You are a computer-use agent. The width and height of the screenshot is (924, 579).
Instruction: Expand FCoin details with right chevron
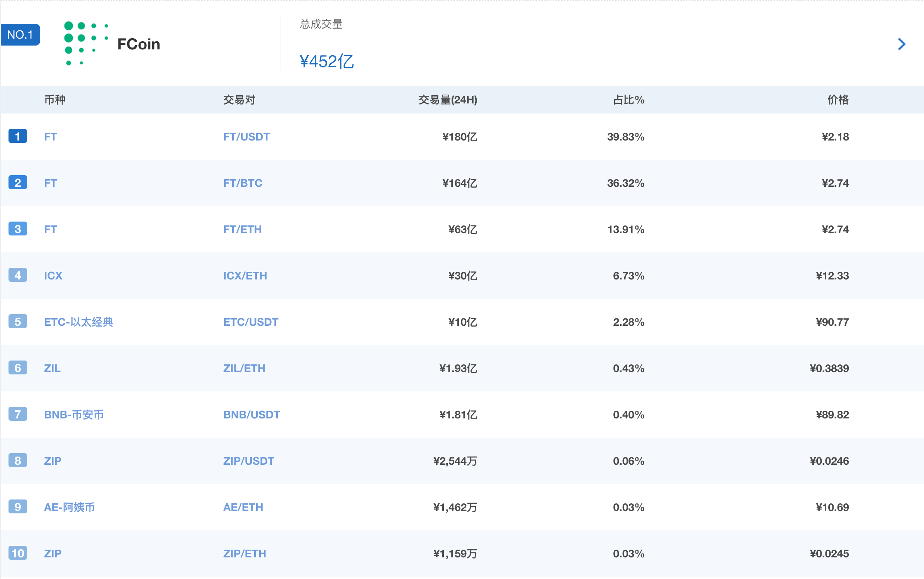[x=901, y=44]
